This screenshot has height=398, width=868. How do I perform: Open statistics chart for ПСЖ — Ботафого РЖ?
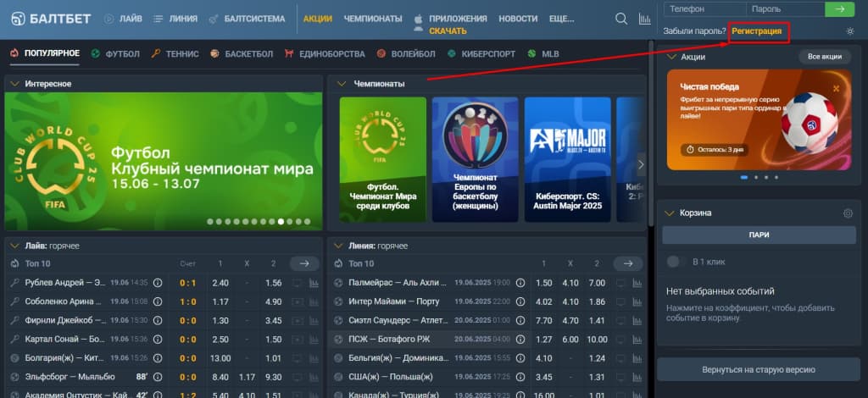(x=637, y=340)
